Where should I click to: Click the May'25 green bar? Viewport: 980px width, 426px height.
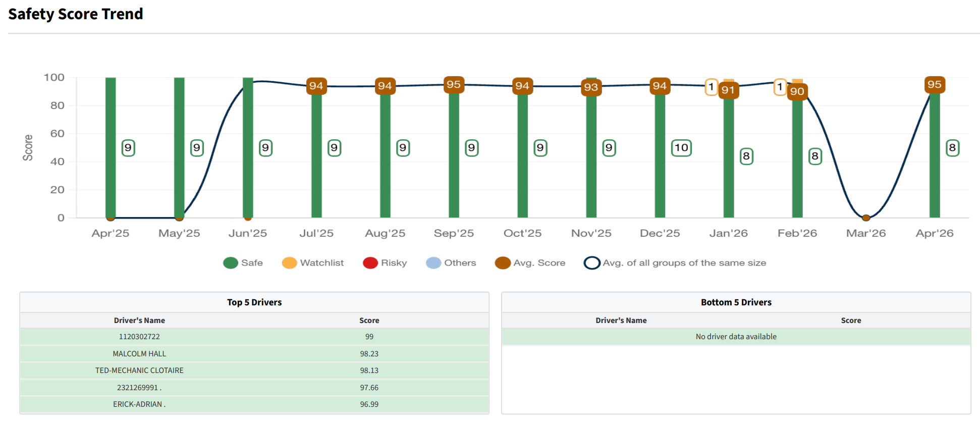pyautogui.click(x=179, y=147)
